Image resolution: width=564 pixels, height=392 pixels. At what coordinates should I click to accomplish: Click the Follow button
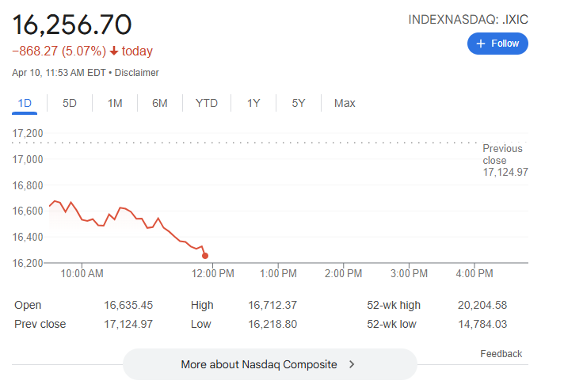[497, 44]
